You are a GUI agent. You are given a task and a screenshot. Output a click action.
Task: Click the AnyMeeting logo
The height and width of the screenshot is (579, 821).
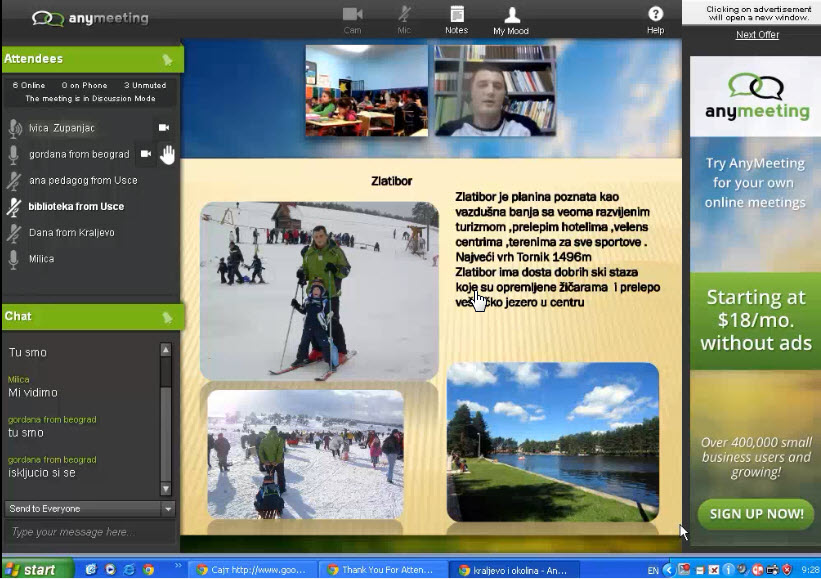pyautogui.click(x=90, y=18)
